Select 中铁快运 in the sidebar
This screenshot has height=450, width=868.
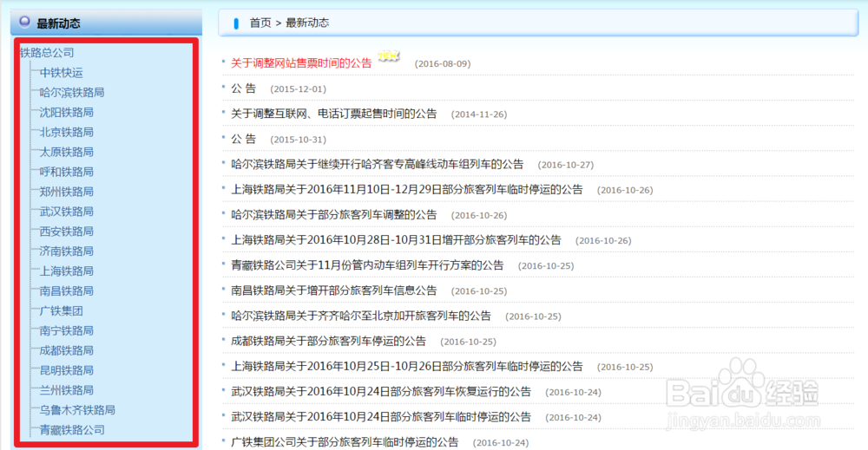point(61,73)
